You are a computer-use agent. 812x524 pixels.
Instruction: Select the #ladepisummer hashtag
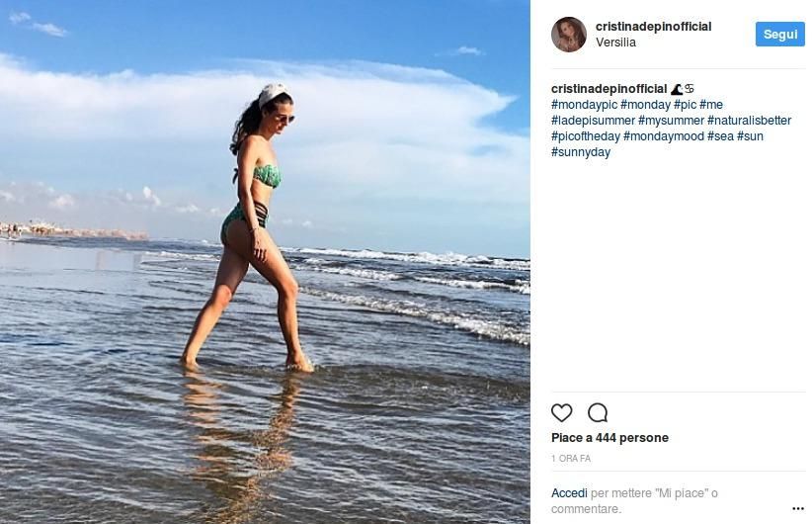[593, 121]
